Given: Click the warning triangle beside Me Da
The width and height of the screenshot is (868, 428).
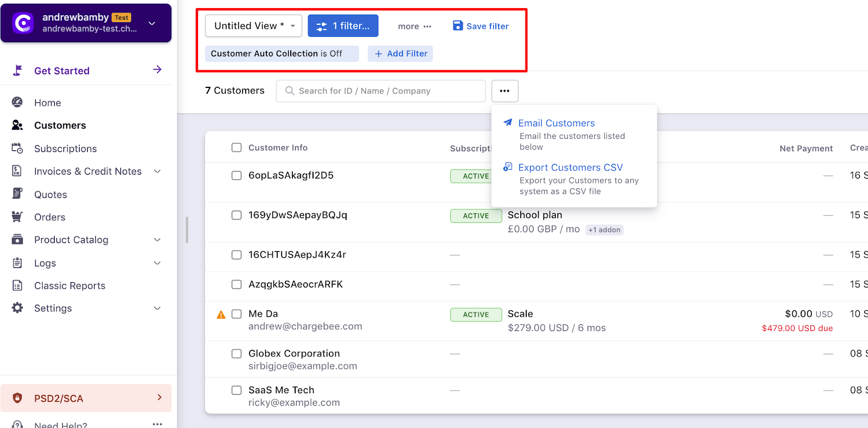Looking at the screenshot, I should tap(221, 315).
